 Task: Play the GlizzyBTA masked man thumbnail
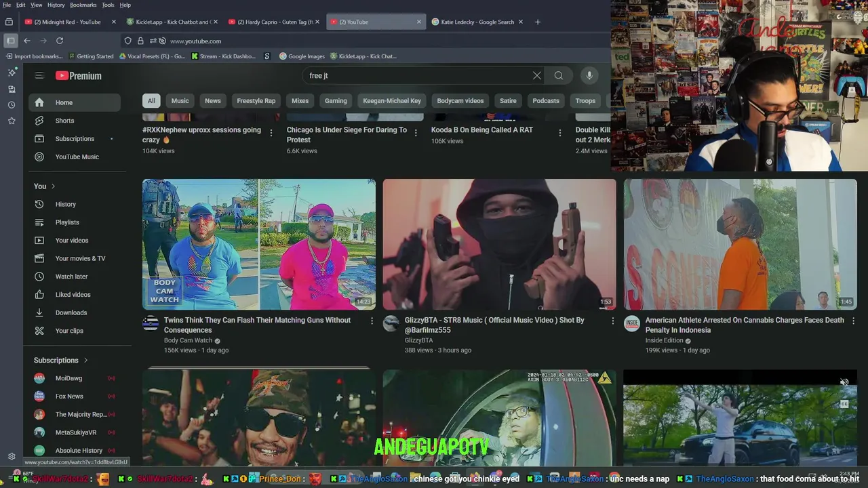pos(499,245)
